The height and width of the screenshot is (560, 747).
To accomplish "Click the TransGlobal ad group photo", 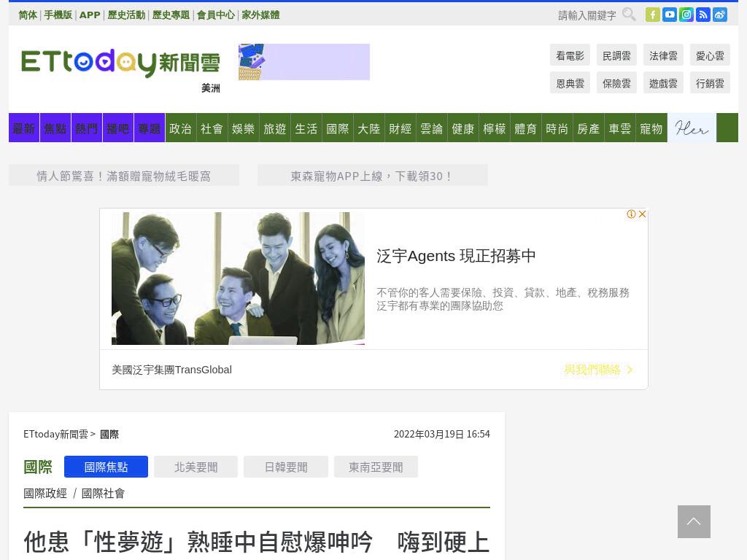I will (239, 279).
